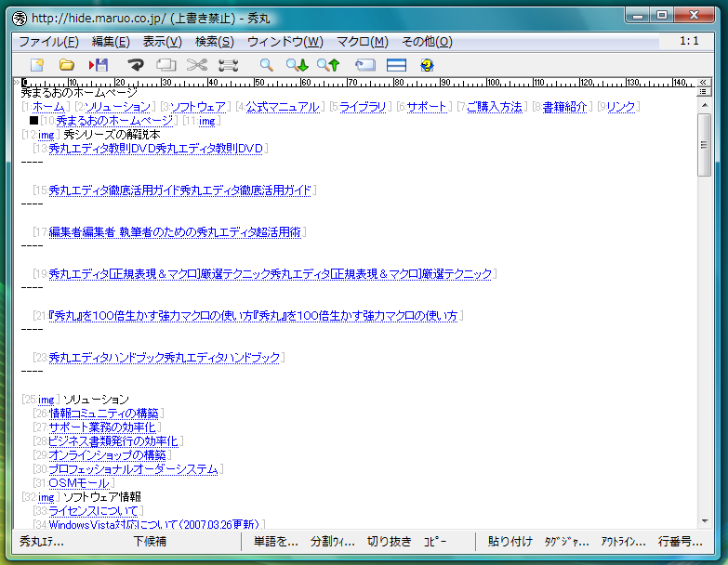Open the ファイル(F) menu
728x565 pixels.
[48, 42]
